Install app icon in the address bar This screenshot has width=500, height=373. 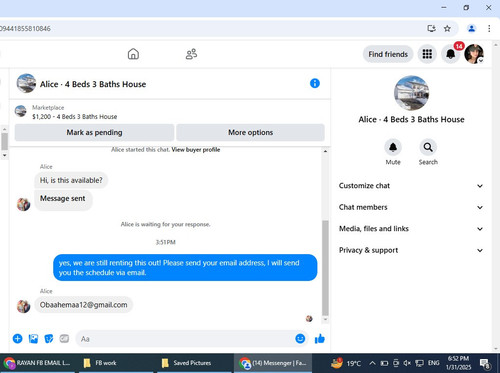432,29
